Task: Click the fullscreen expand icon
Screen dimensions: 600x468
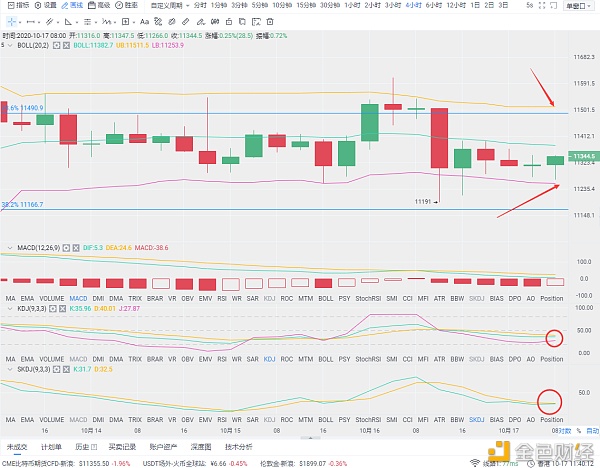Action: tap(542, 5)
